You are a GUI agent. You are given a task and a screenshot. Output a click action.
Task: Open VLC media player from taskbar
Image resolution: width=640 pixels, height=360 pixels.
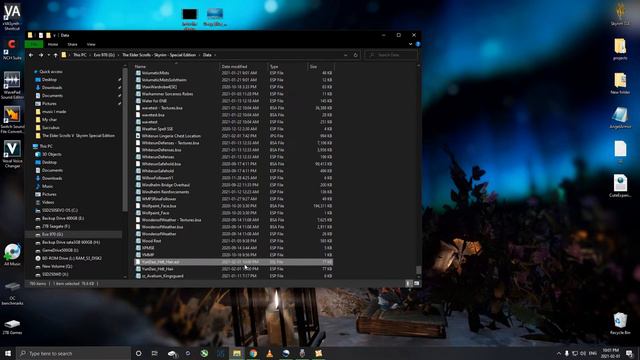[x=269, y=353]
